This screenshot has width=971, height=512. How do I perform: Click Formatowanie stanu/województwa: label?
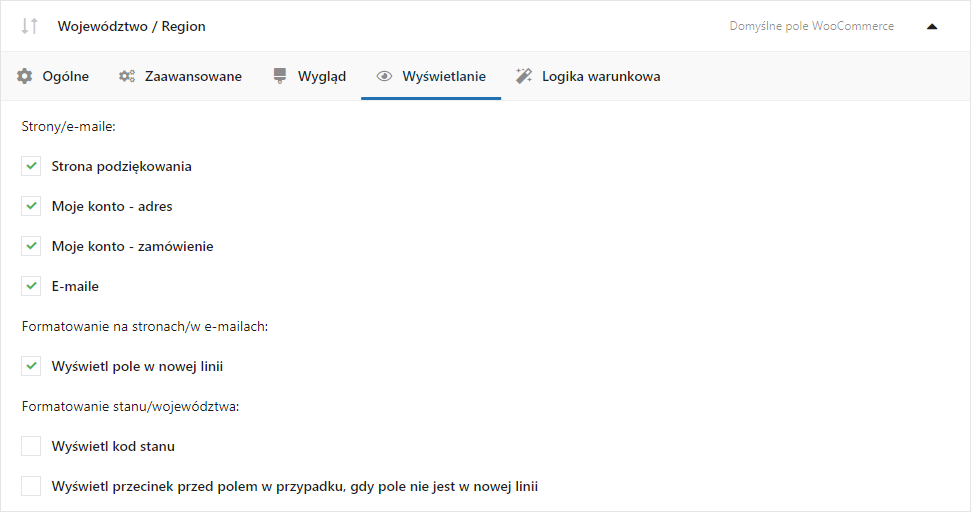tap(131, 406)
